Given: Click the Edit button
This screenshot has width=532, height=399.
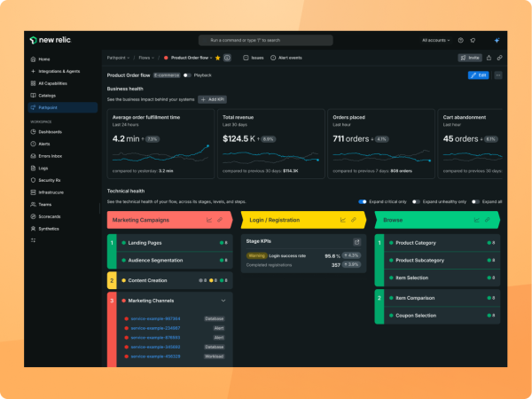Looking at the screenshot, I should (x=478, y=75).
